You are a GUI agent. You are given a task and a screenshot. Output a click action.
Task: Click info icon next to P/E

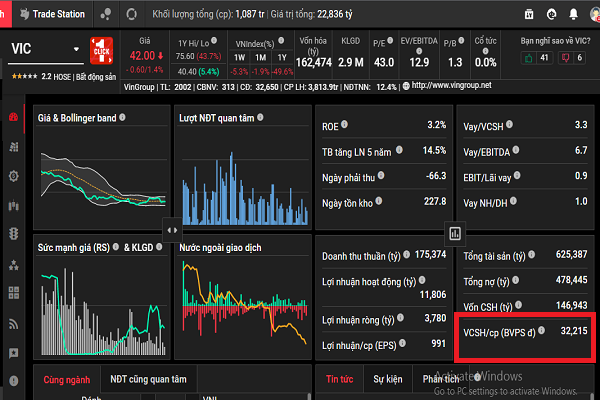(x=390, y=40)
